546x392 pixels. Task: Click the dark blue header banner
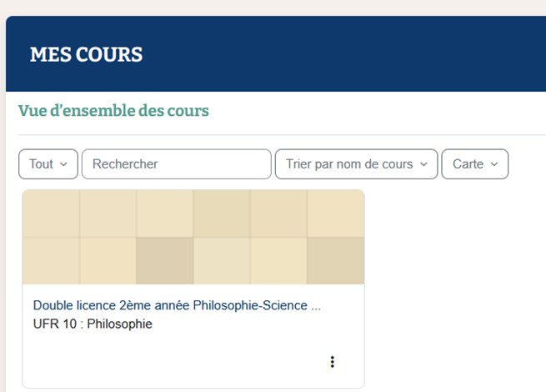[333, 54]
